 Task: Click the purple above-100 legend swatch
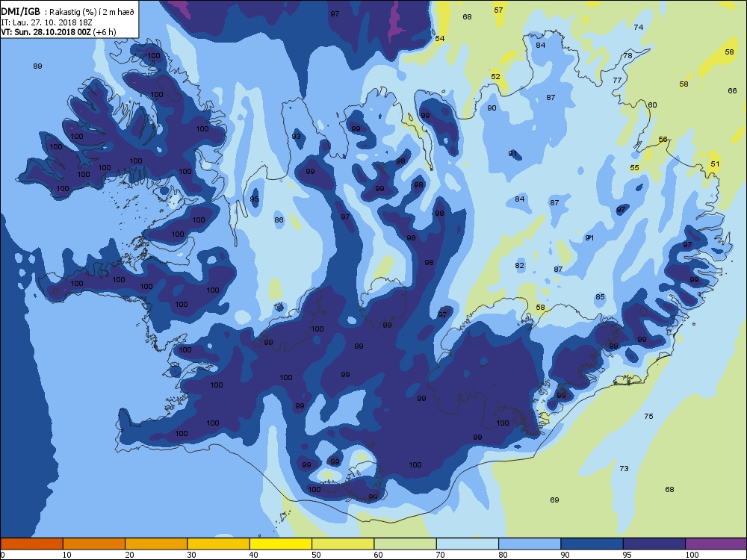point(716,544)
